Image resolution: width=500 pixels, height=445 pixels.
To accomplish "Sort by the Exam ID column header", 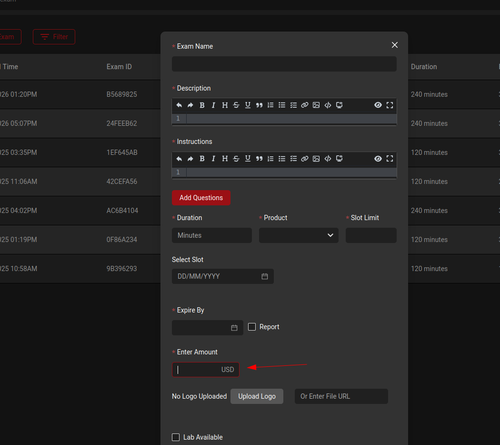I will coord(119,67).
